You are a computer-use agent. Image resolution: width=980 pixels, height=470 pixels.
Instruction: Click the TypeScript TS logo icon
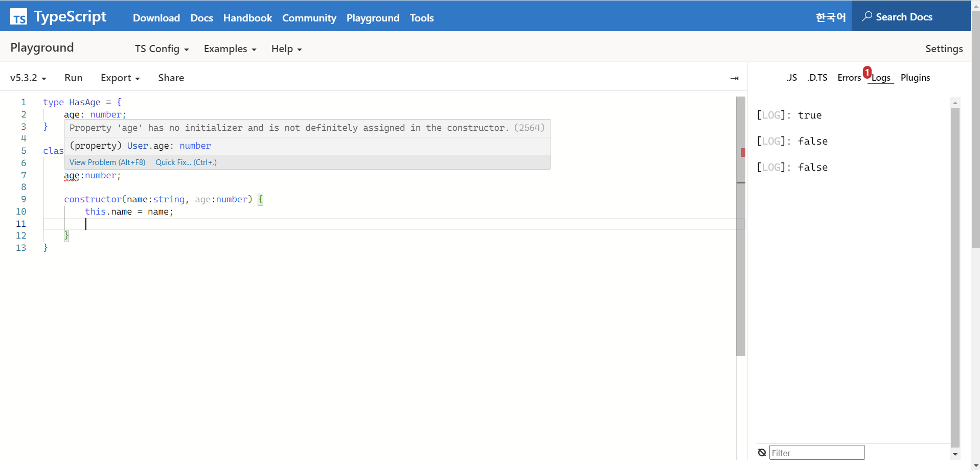coord(19,17)
